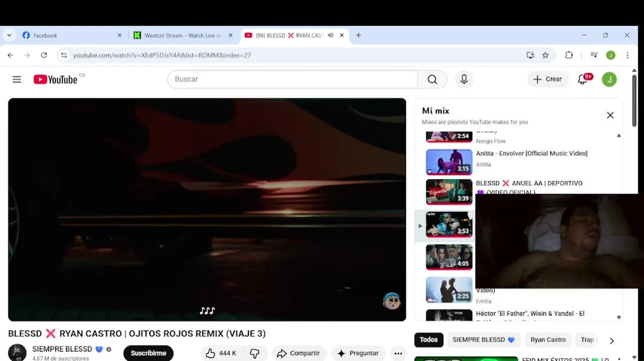644x361 pixels.
Task: Switch to the Facebook tab
Action: [70, 36]
